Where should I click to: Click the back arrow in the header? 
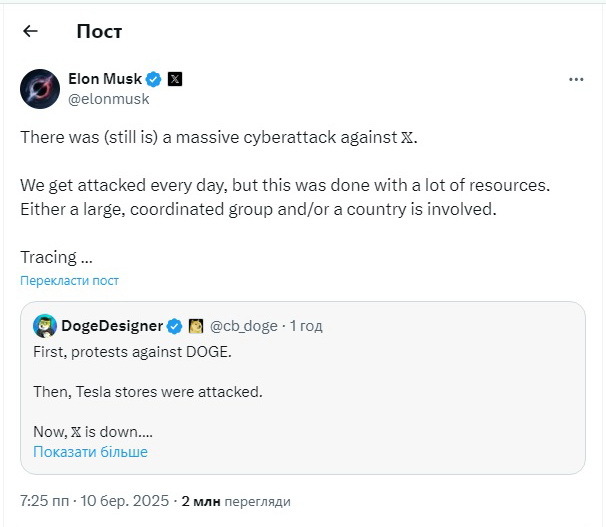30,31
